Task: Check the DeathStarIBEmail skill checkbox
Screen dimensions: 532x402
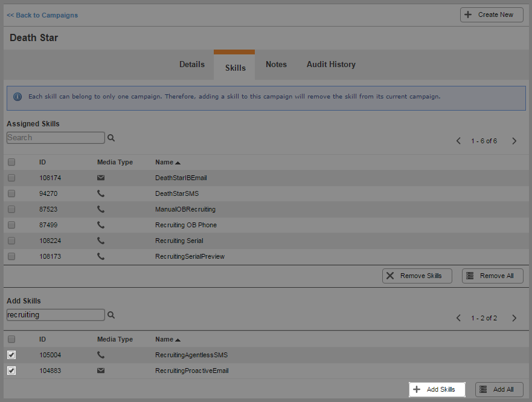Action: tap(11, 178)
